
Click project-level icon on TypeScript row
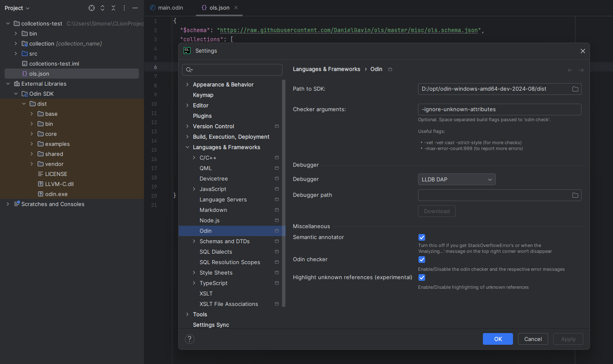pyautogui.click(x=277, y=283)
